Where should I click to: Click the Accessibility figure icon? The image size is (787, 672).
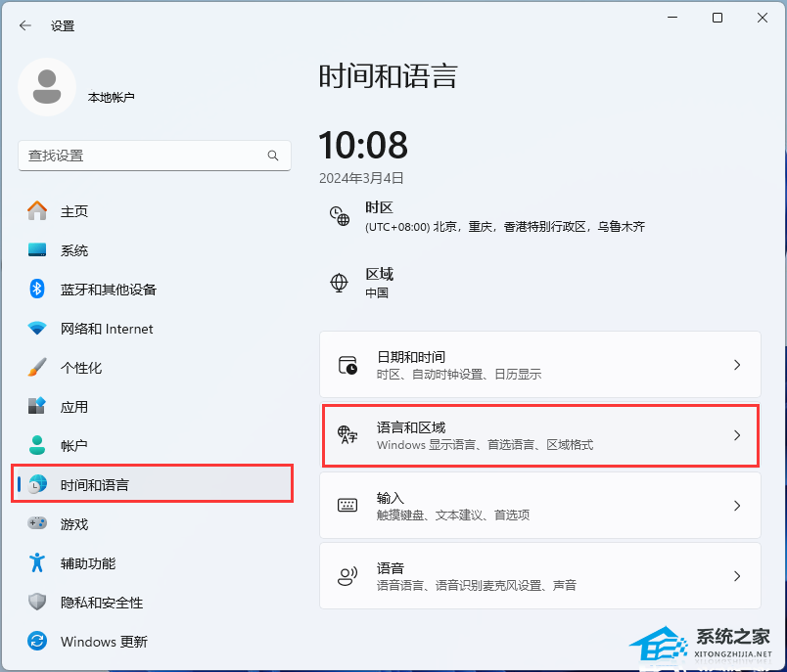[x=37, y=562]
